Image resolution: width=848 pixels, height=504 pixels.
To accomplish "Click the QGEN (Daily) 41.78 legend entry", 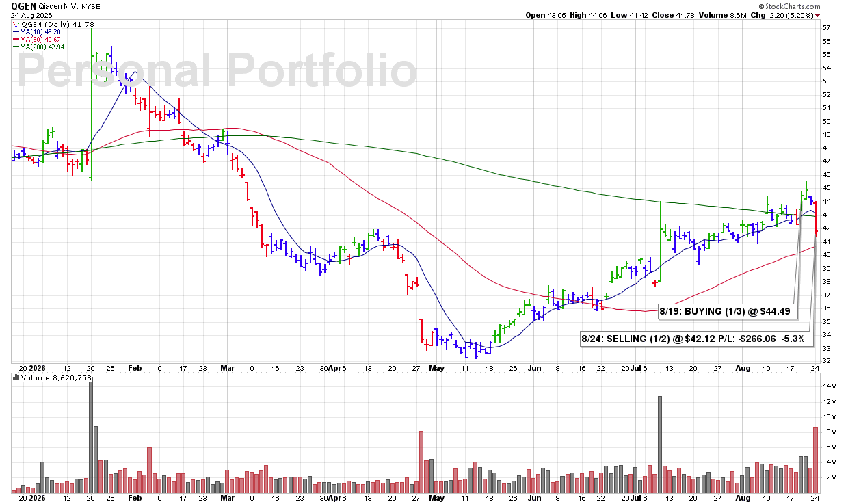I will (x=53, y=24).
